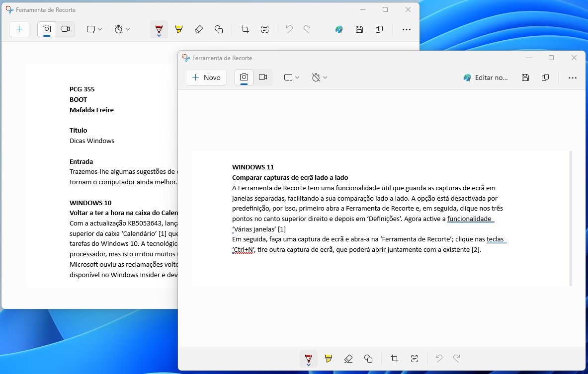Viewport: 588px width, 374px height.
Task: Minimize the front Ferramenta de Recorte window
Action: pyautogui.click(x=529, y=58)
